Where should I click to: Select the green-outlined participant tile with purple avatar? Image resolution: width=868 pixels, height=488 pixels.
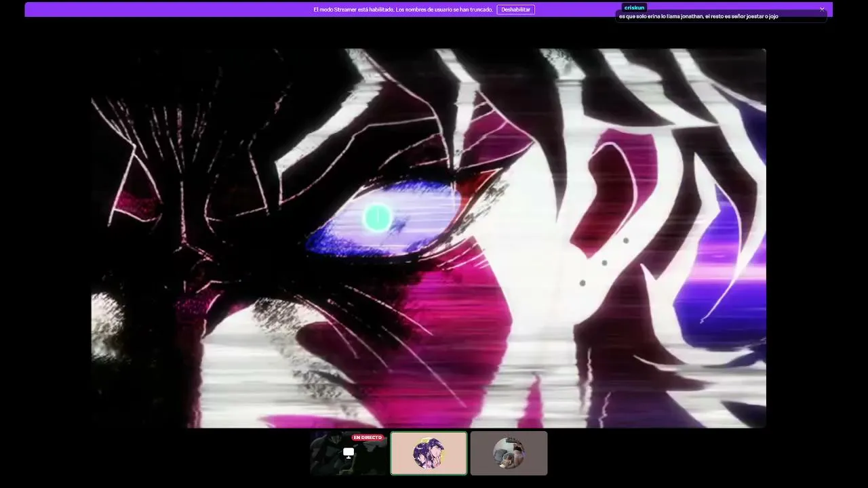point(429,453)
